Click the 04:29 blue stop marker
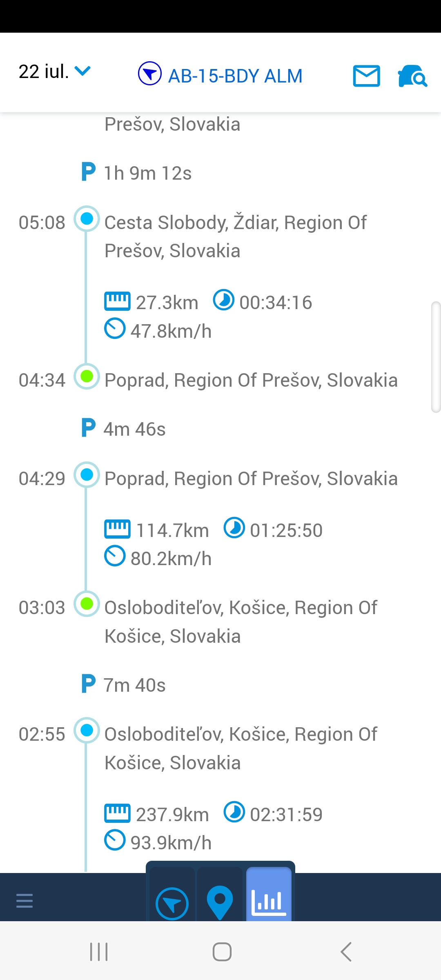 point(87,474)
